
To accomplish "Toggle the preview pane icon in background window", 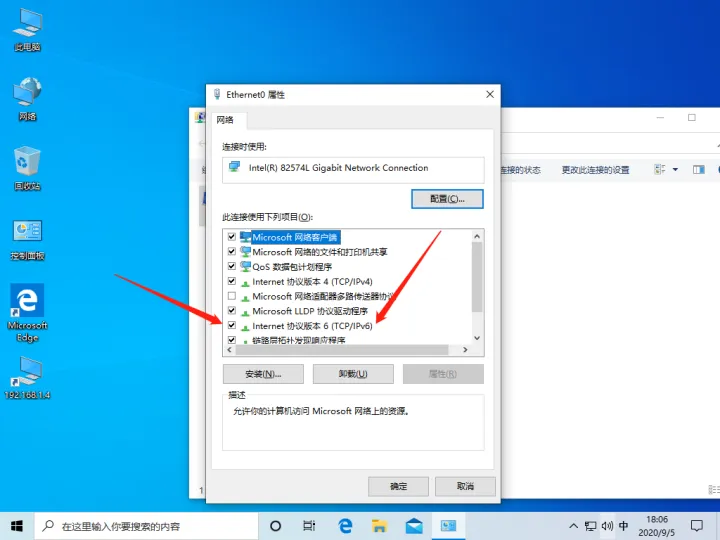I will (699, 169).
